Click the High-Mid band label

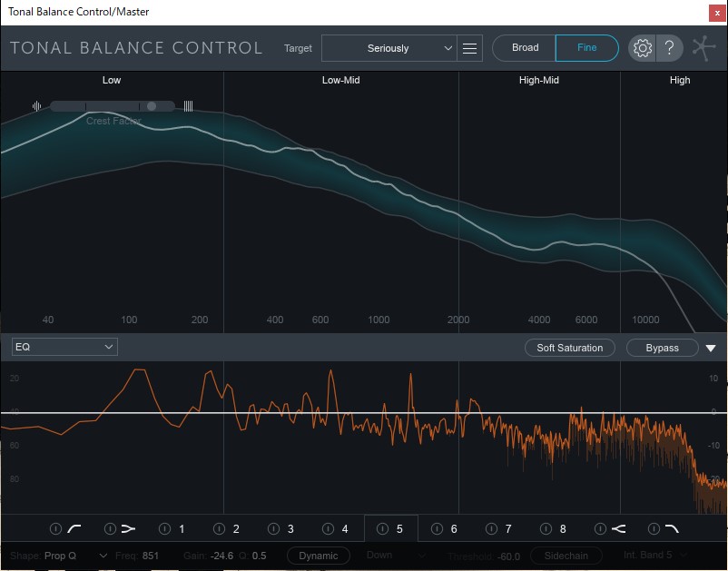[x=538, y=80]
